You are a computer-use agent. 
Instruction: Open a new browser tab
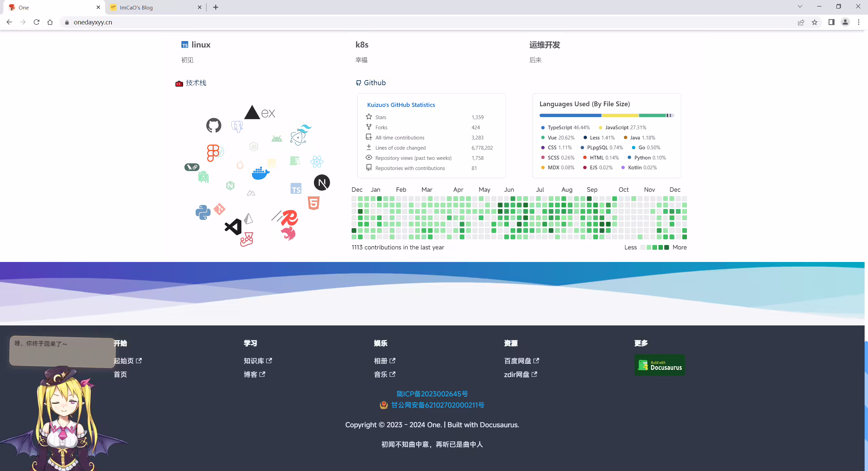tap(216, 7)
